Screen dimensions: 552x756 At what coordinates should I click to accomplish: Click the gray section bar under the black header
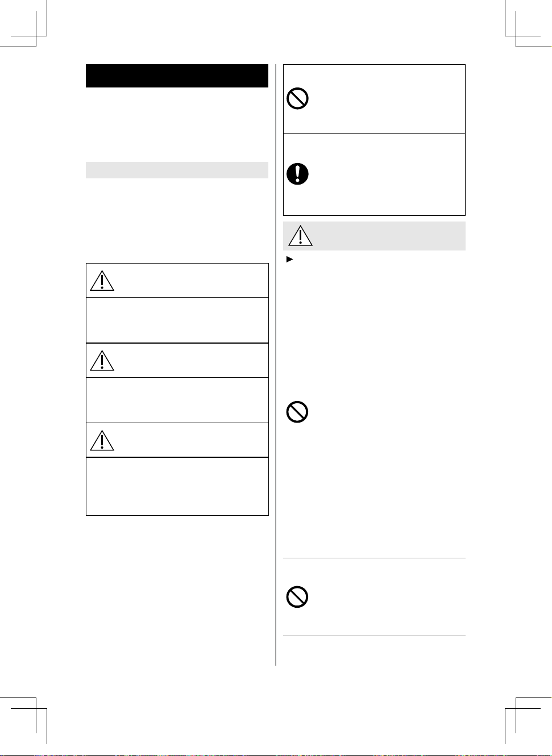point(177,170)
